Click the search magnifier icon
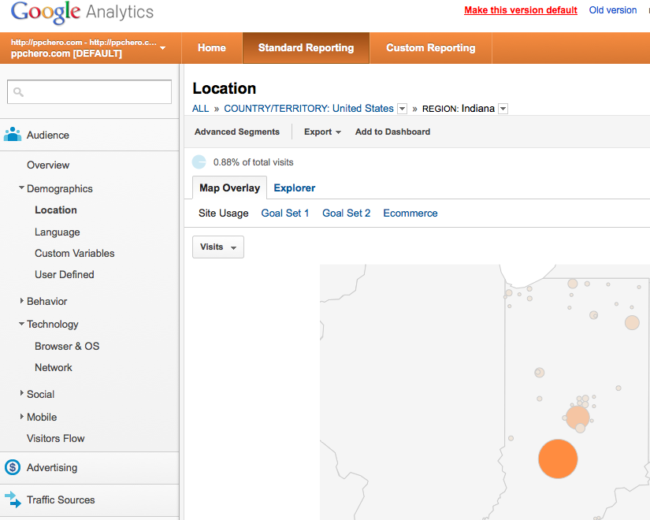 (x=18, y=92)
